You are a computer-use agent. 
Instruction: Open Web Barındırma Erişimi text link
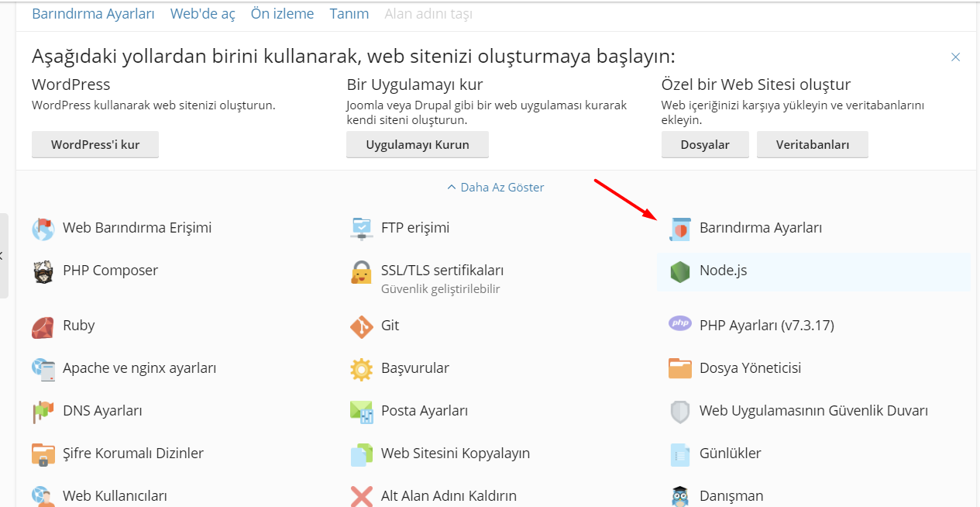[x=137, y=228]
